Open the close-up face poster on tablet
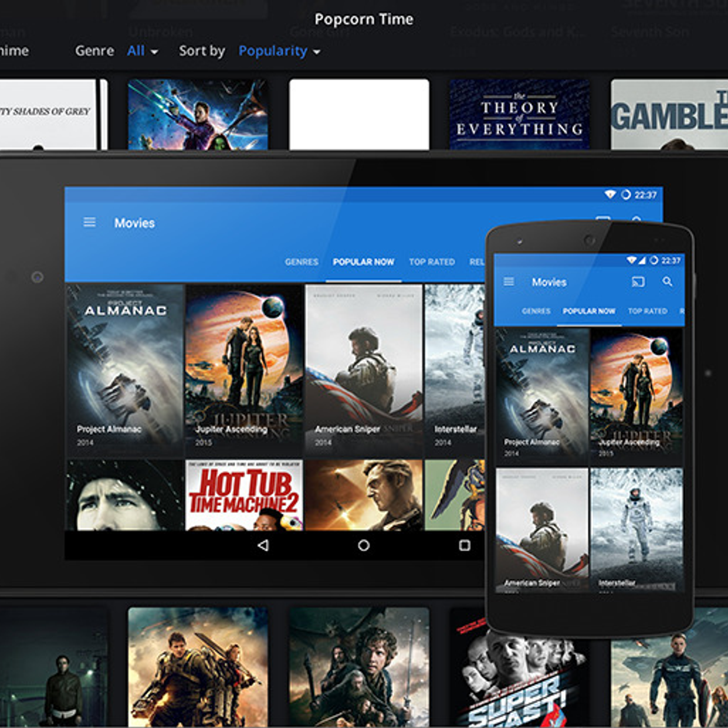This screenshot has width=728, height=728. [125, 495]
